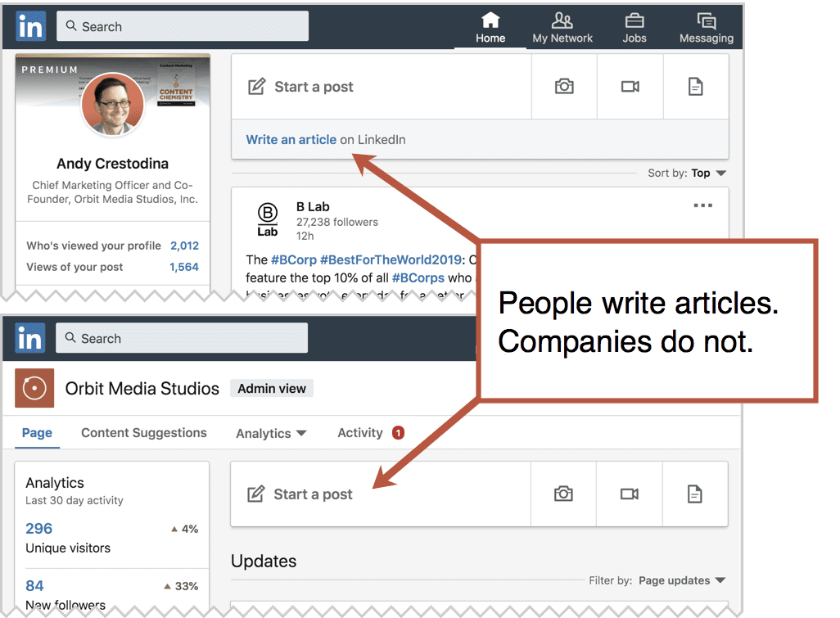Open the Jobs briefcase icon

(x=635, y=21)
